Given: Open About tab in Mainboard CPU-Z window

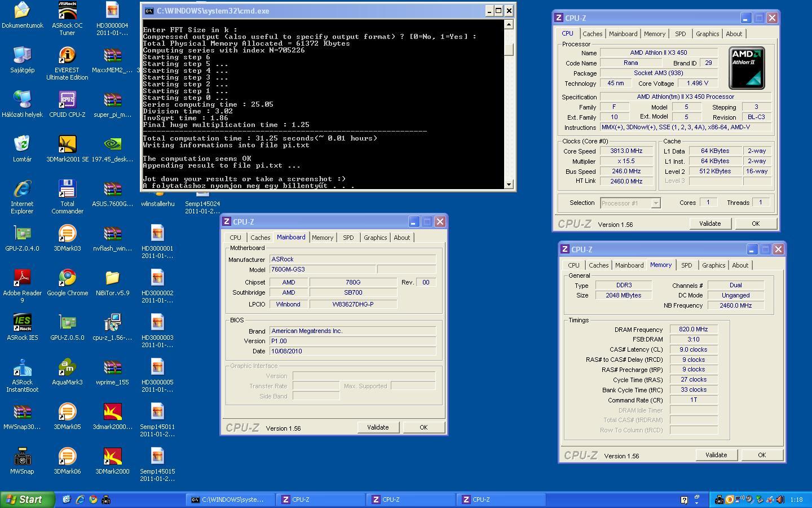Looking at the screenshot, I should tap(401, 238).
